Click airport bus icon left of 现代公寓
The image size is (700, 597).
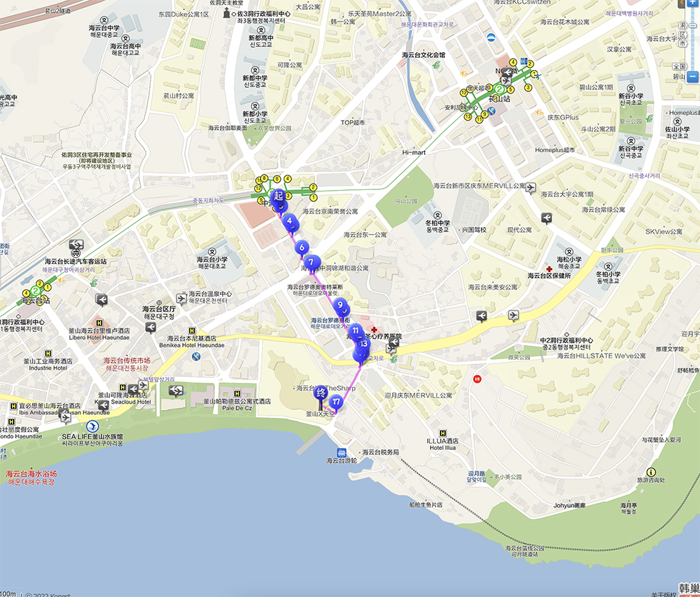pos(547,219)
